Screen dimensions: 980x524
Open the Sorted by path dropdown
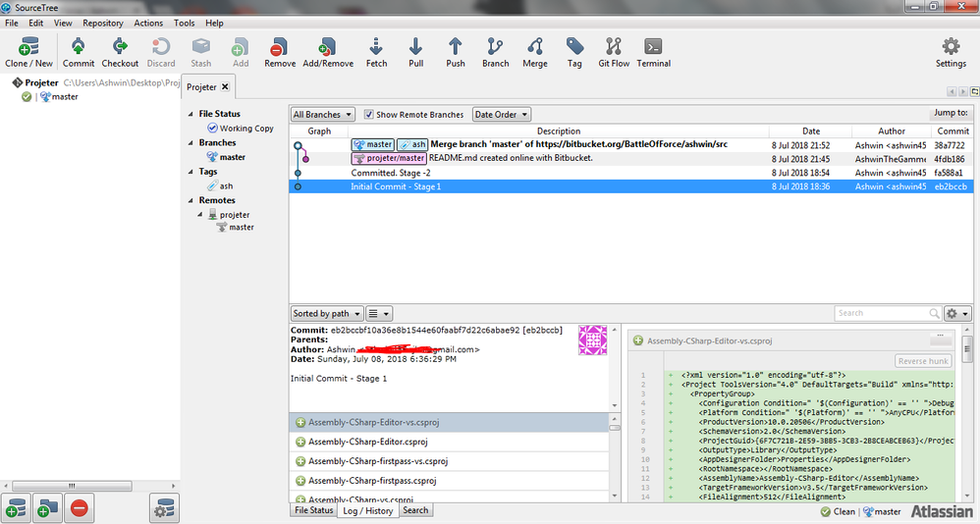click(x=326, y=314)
